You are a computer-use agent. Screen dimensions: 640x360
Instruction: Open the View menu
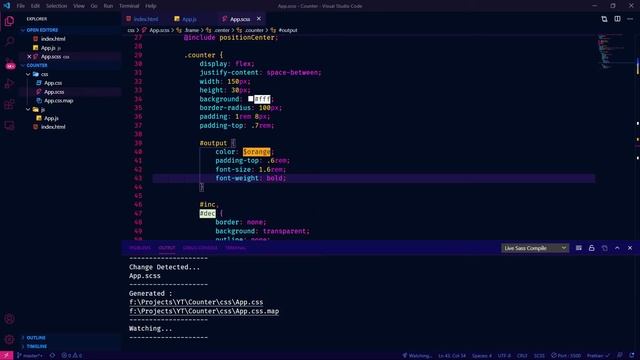pos(79,6)
